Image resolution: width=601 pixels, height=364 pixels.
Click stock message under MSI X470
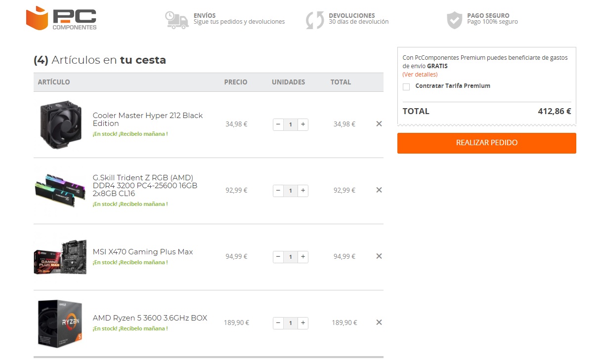pos(130,262)
